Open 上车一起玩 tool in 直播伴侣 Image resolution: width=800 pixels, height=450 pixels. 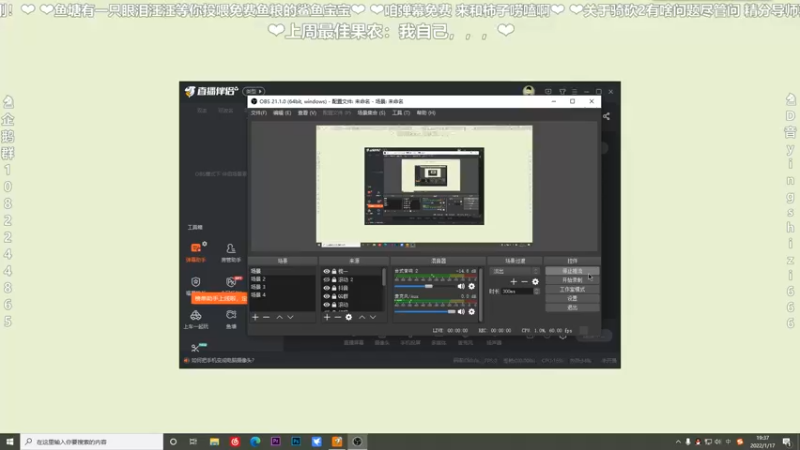[196, 319]
